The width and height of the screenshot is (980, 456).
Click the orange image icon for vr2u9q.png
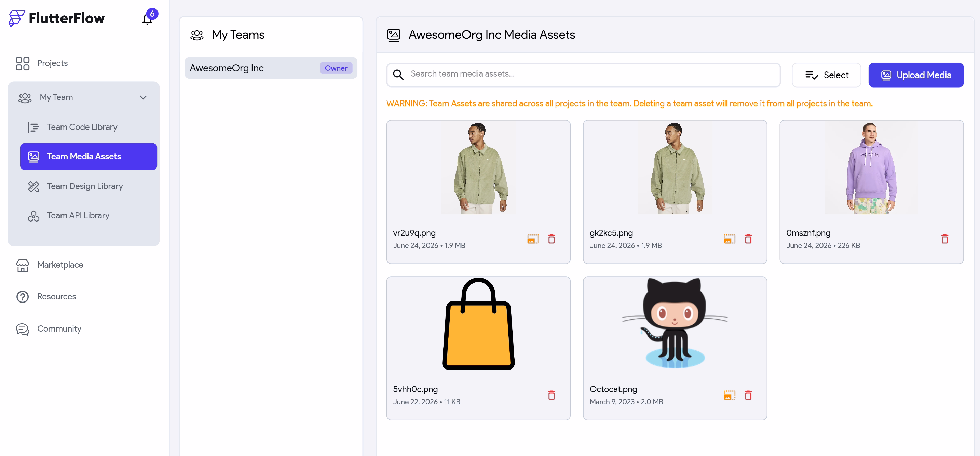(533, 239)
